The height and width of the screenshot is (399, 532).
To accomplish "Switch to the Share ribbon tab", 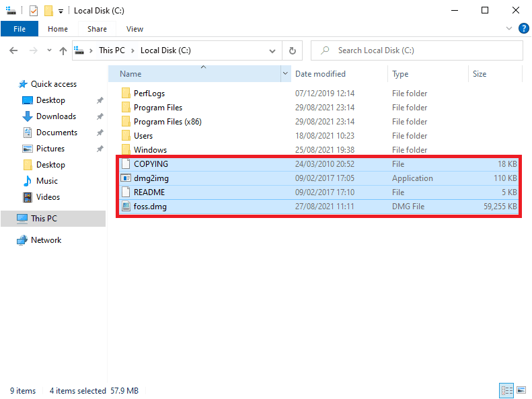I will [97, 29].
